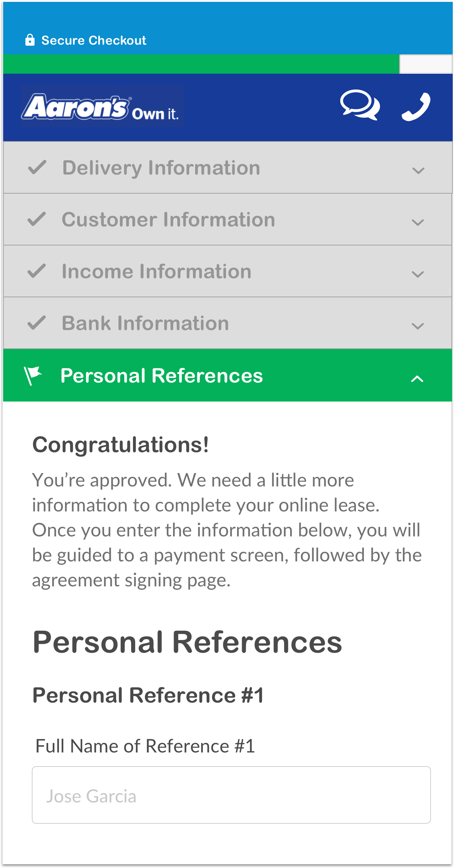Click the flag icon beside Personal References
Viewport: 454px width, 868px height.
click(33, 375)
